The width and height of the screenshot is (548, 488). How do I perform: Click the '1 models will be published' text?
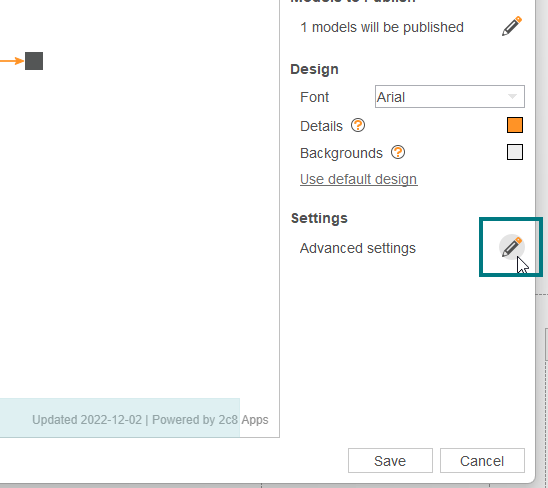click(x=382, y=27)
